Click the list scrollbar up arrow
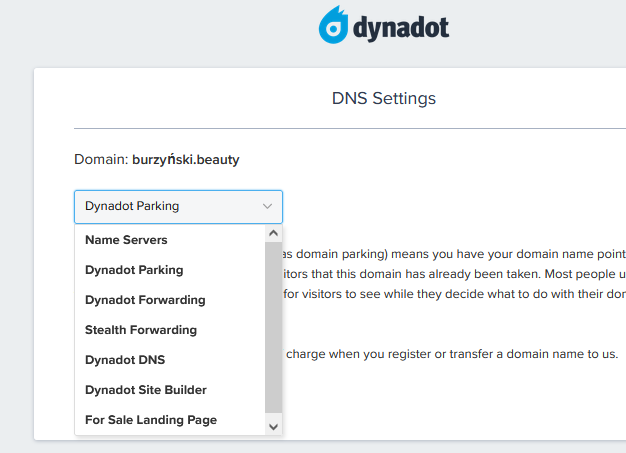 [273, 233]
